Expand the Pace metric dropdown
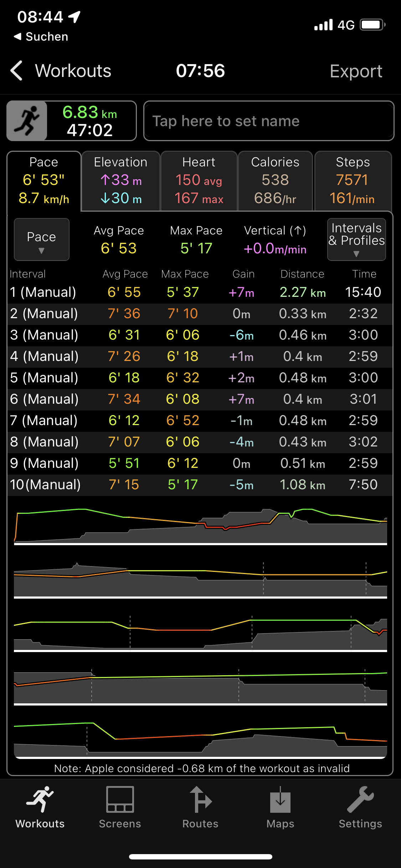This screenshot has width=401, height=868. coord(41,239)
